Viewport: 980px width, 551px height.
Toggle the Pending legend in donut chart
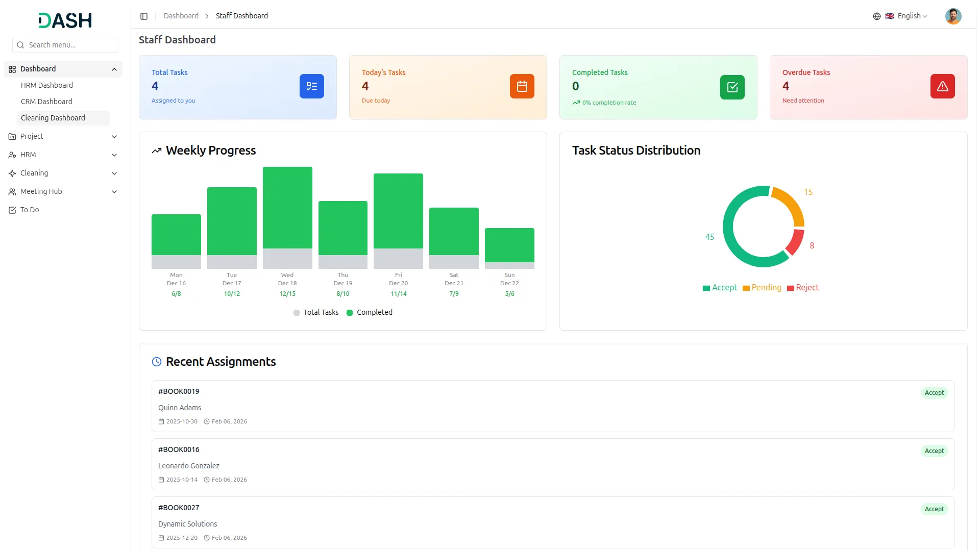click(x=762, y=288)
